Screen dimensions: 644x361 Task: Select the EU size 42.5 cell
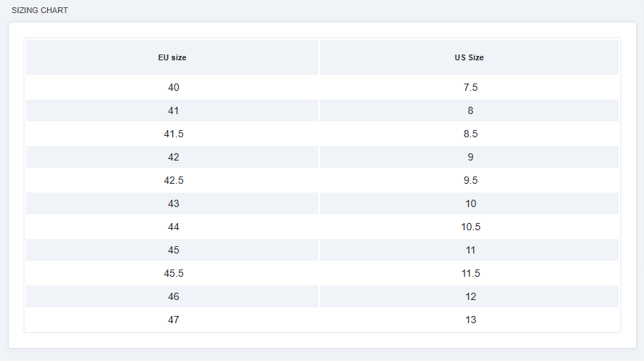tap(173, 180)
